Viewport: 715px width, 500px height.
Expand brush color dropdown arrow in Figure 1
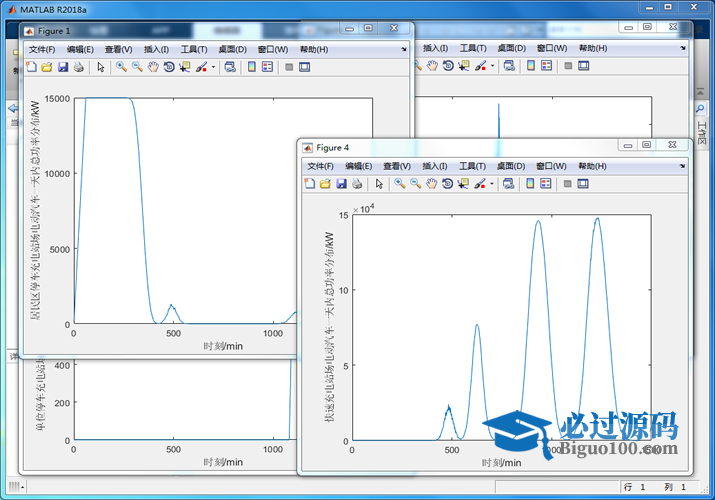click(213, 67)
